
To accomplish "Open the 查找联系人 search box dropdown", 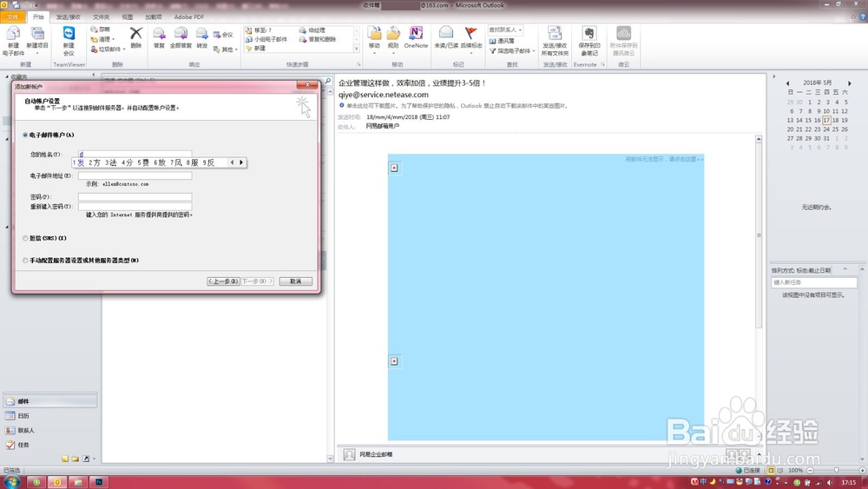I will 520,30.
